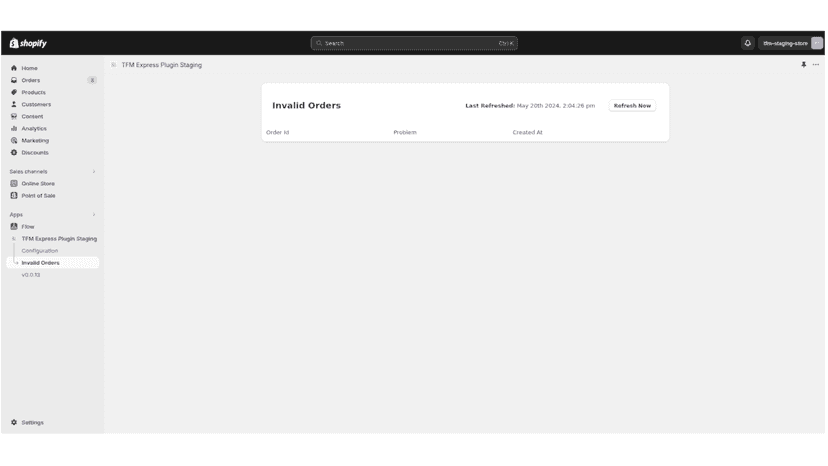Click the Online Store icon
Screen dimensions: 828x466
[14, 183]
